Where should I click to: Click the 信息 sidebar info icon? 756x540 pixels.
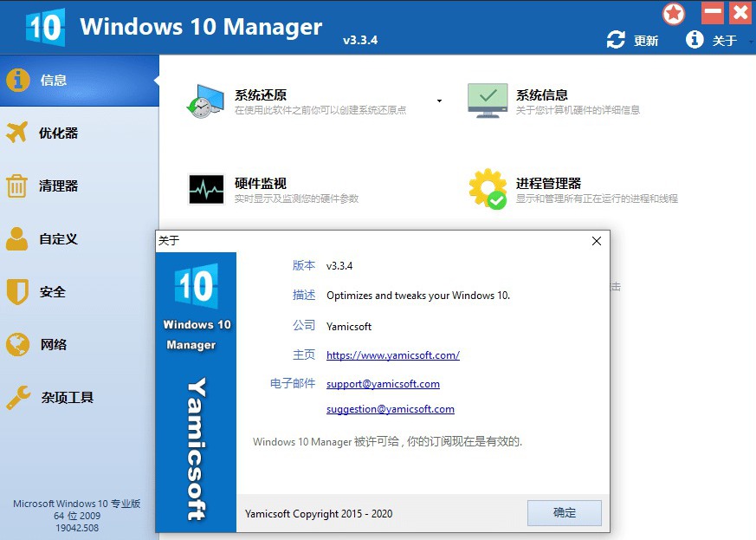click(x=18, y=80)
